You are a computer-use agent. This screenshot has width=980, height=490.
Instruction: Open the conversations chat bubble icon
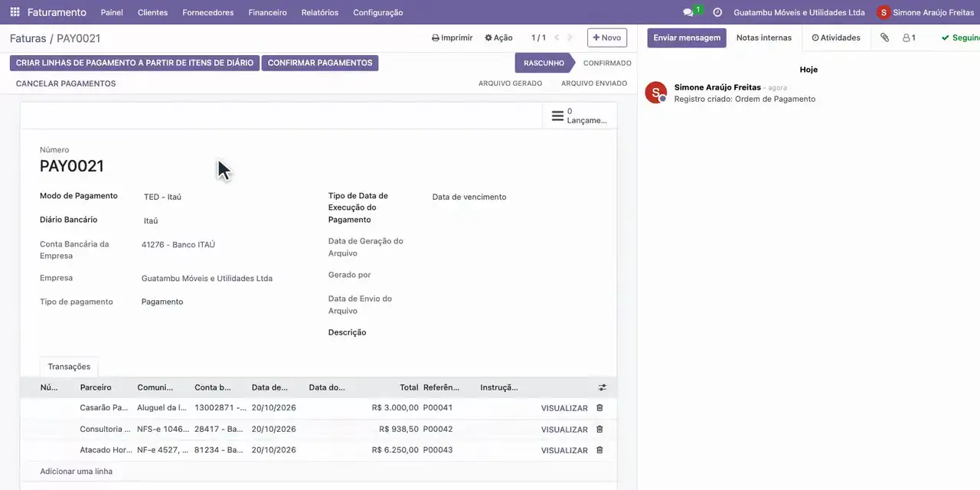click(x=688, y=12)
